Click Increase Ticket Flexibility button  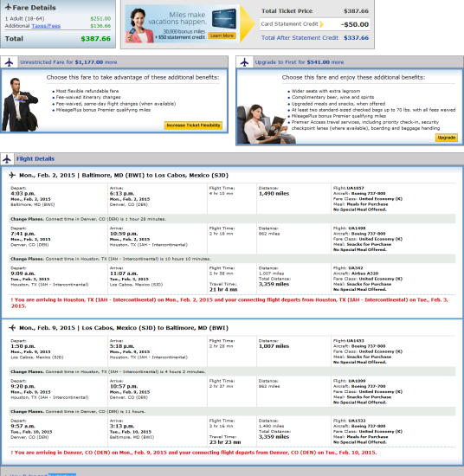click(193, 125)
